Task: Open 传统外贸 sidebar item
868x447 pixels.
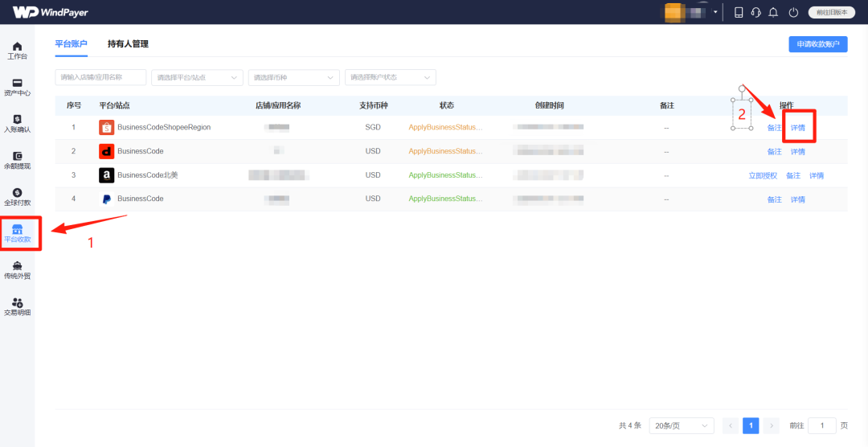Action: pyautogui.click(x=17, y=270)
